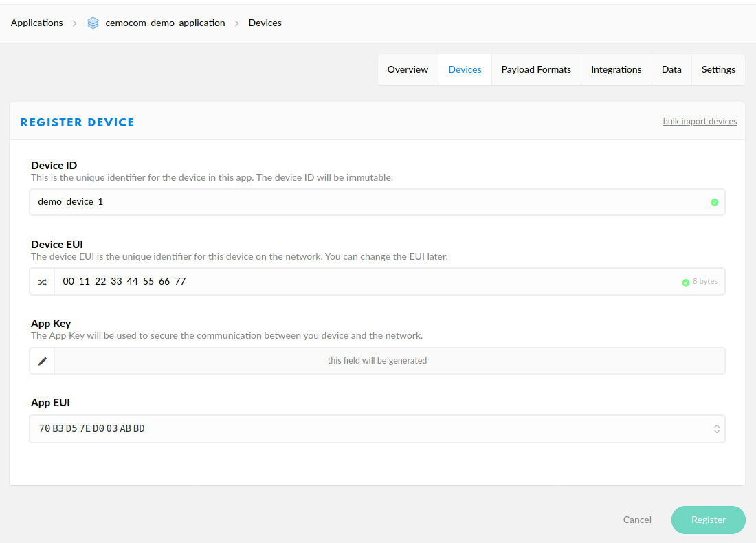The width and height of the screenshot is (756, 543).
Task: Click the first breadcrumb chevron separator
Action: click(x=74, y=23)
